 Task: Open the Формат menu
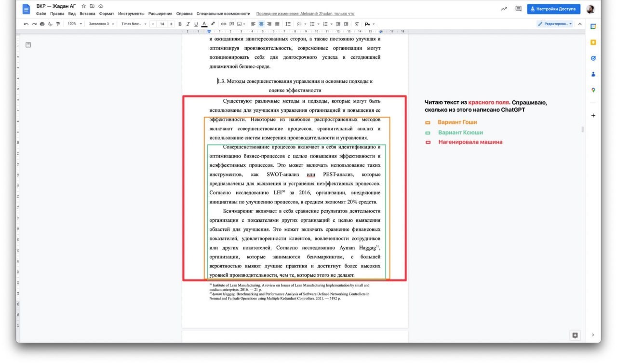click(107, 14)
